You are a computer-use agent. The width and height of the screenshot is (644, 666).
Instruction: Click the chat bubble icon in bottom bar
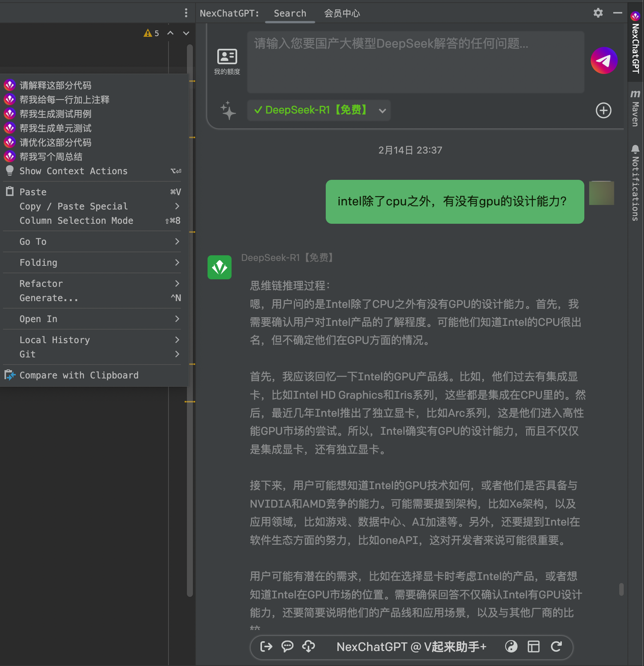point(287,646)
